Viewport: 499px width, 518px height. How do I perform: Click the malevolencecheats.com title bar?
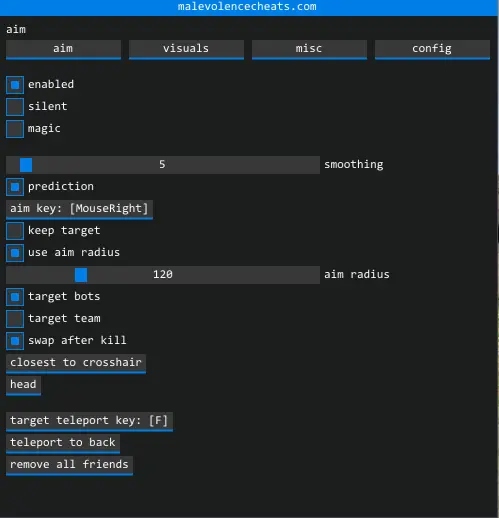pyautogui.click(x=249, y=7)
